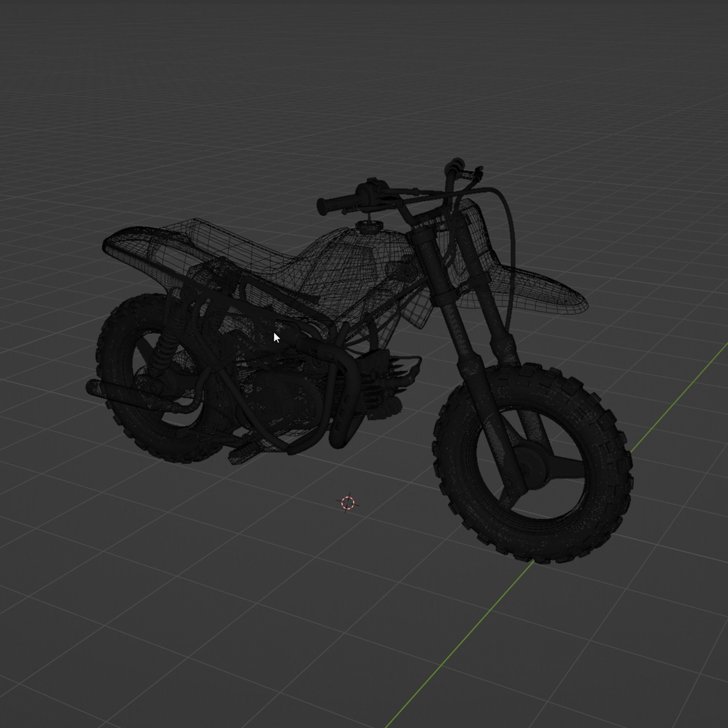Click the red-white 3D cursor on the grid
This screenshot has height=728, width=728.
[347, 503]
